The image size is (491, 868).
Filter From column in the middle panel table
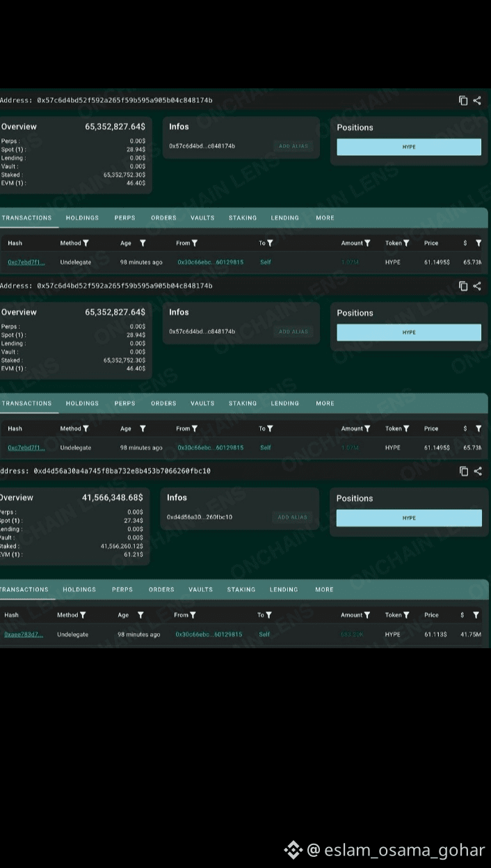195,428
